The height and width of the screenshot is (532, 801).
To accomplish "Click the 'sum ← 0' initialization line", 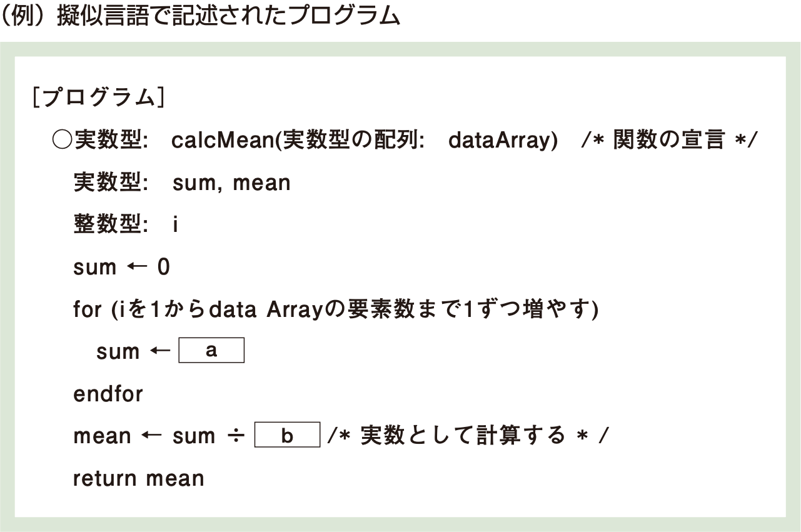I will [121, 267].
